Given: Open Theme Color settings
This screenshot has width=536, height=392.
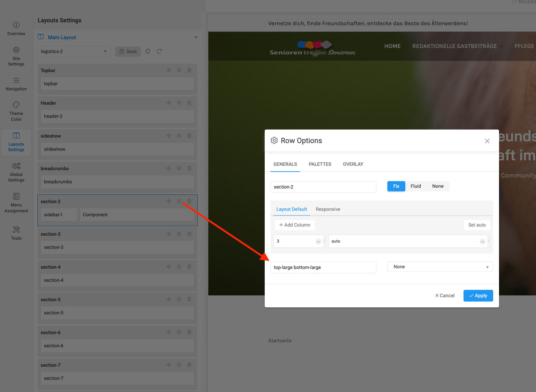Looking at the screenshot, I should [x=16, y=111].
